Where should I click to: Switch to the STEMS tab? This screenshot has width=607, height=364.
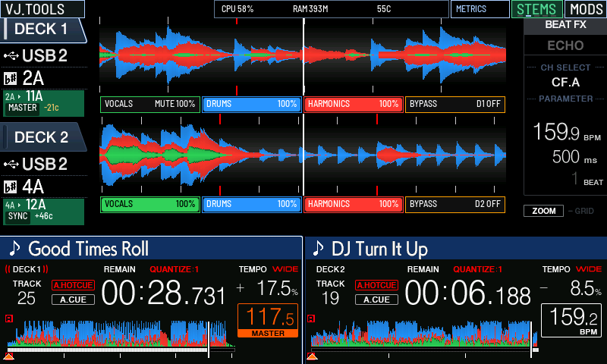click(x=536, y=9)
